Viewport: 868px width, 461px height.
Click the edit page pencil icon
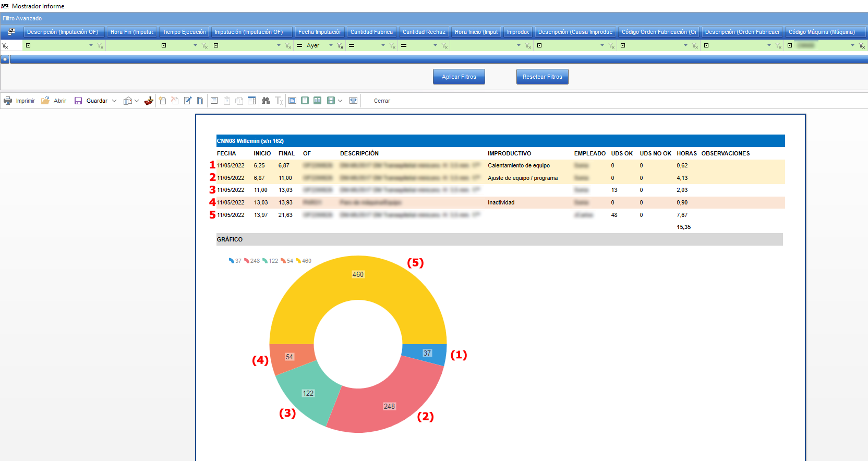[x=188, y=101]
